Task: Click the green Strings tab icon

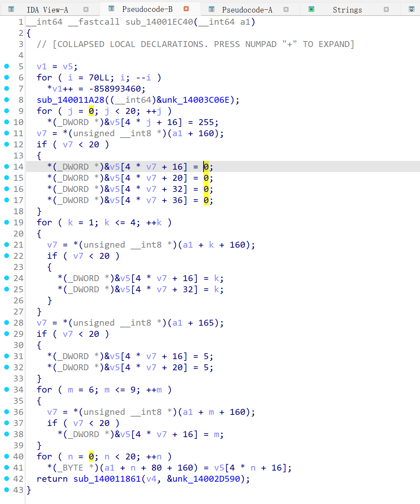Action: click(x=311, y=9)
